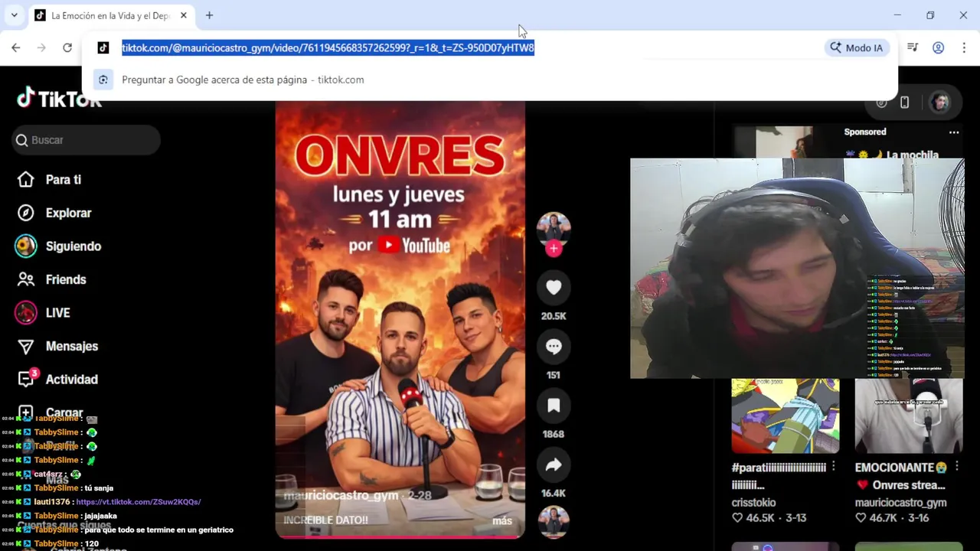
Task: Open the 'EMOCIONANTE' video thumbnail
Action: [909, 416]
